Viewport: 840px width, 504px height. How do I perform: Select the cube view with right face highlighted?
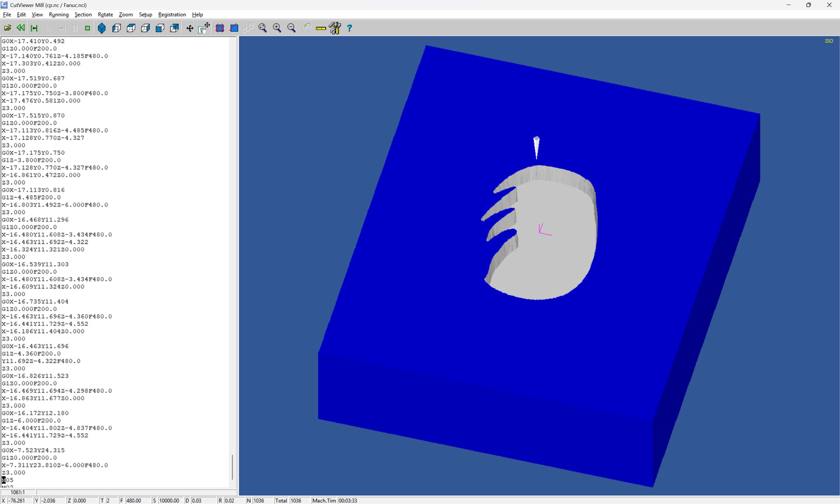145,28
